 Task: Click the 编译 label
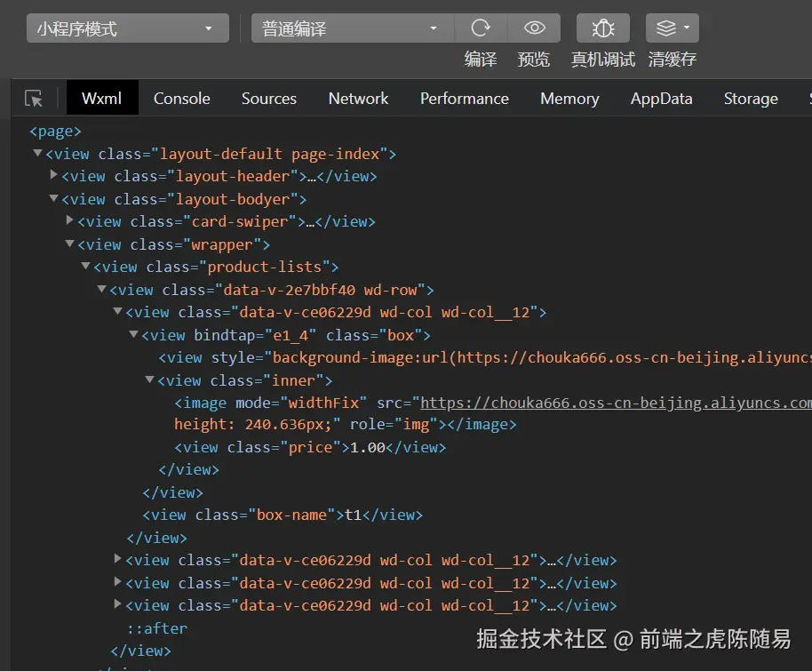[481, 59]
